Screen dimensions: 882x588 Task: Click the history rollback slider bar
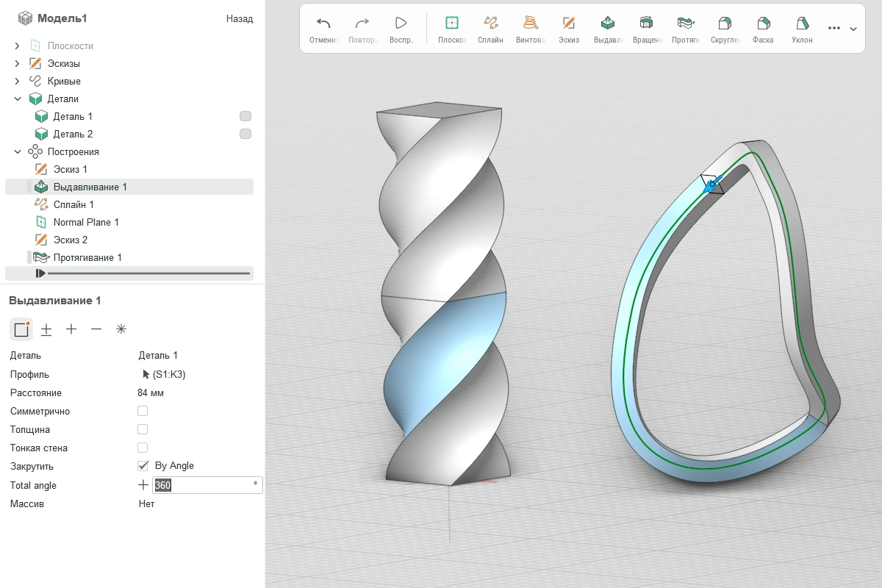[x=147, y=273]
